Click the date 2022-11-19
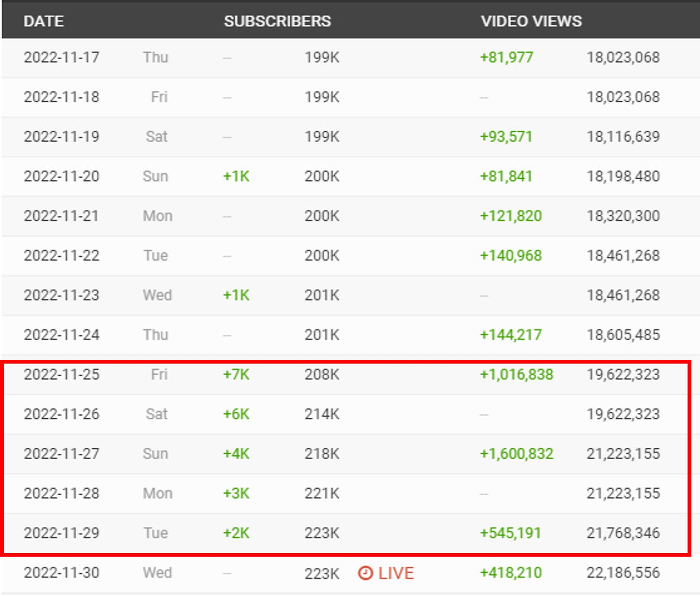Image resolution: width=700 pixels, height=597 pixels. tap(61, 137)
